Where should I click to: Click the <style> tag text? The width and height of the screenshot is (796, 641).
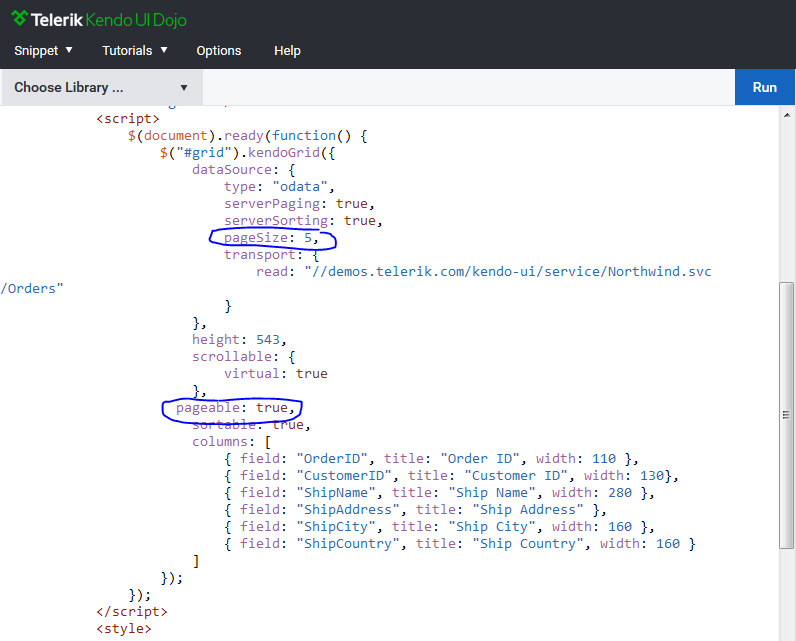click(x=124, y=629)
